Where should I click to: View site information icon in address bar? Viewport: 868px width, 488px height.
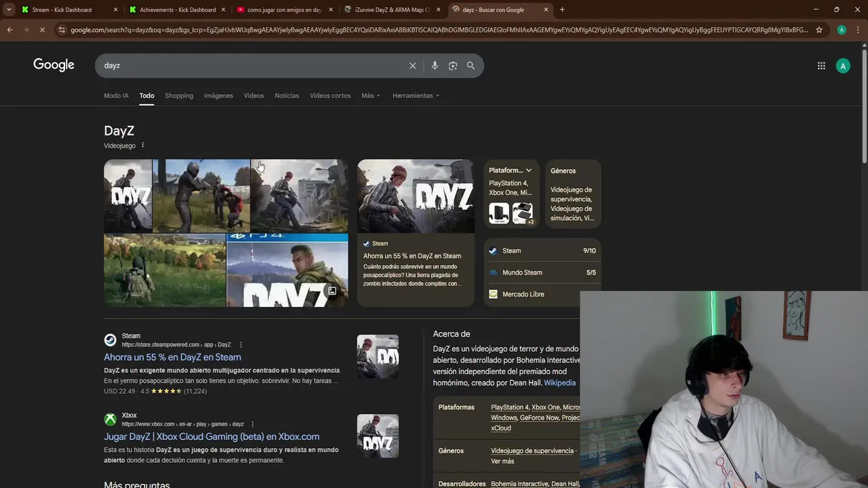tap(62, 30)
